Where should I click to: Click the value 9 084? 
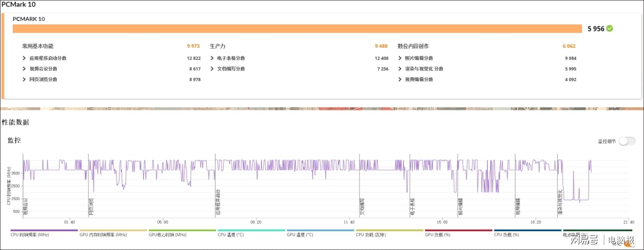click(570, 58)
